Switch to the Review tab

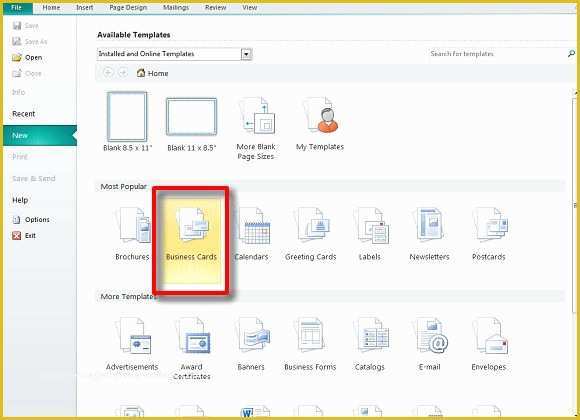(x=215, y=7)
